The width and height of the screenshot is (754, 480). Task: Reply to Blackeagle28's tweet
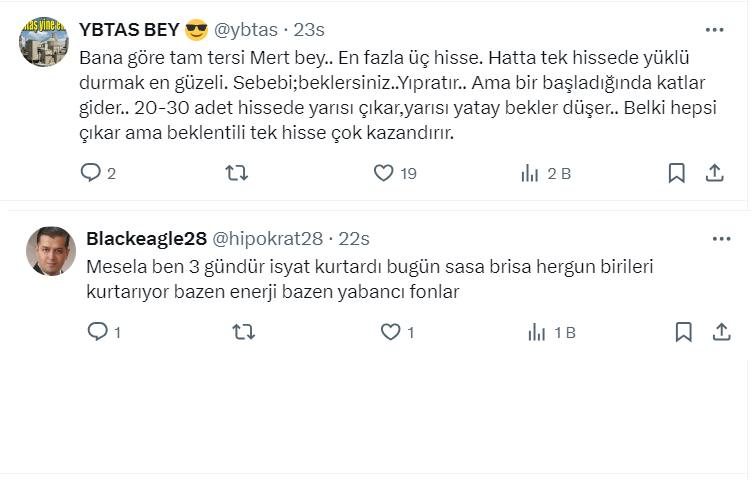[x=97, y=332]
